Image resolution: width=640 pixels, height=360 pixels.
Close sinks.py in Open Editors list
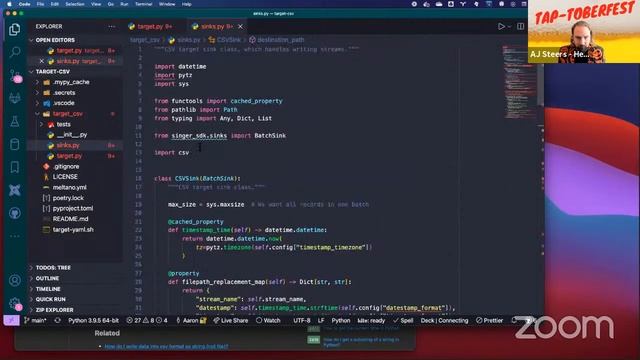tap(41, 61)
